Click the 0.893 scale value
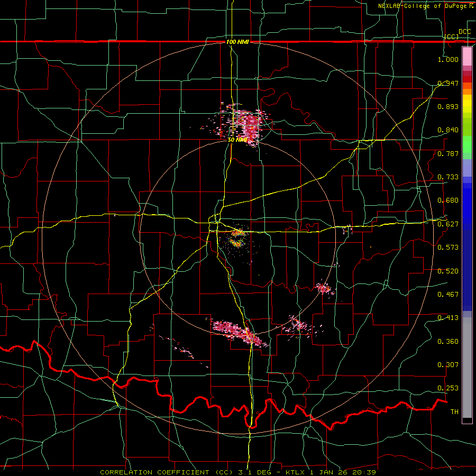476x476 pixels. 448,106
